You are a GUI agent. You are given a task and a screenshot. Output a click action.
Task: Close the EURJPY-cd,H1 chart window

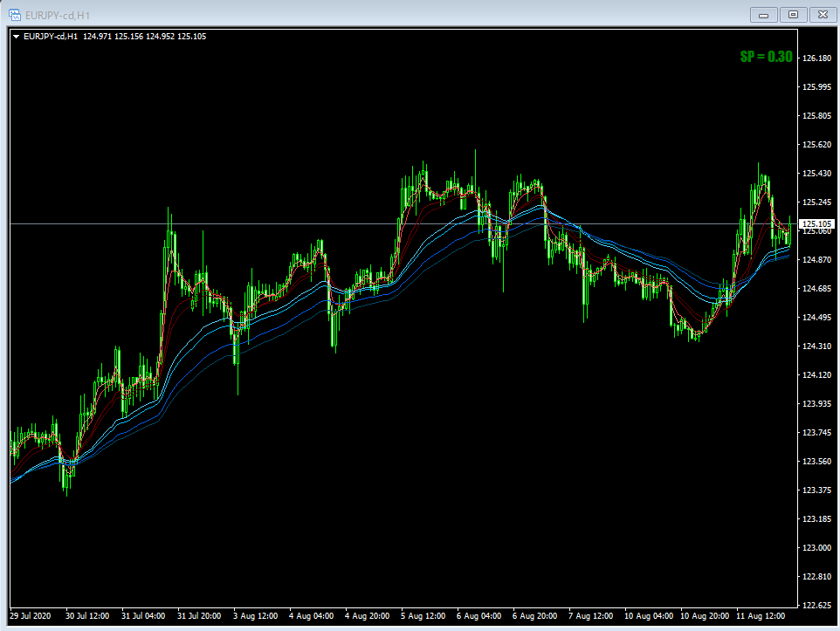[x=823, y=15]
